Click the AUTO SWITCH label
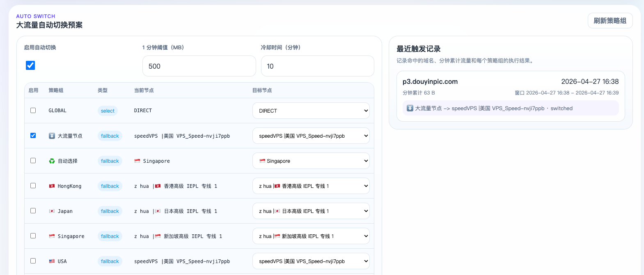This screenshot has height=275, width=644. 36,16
